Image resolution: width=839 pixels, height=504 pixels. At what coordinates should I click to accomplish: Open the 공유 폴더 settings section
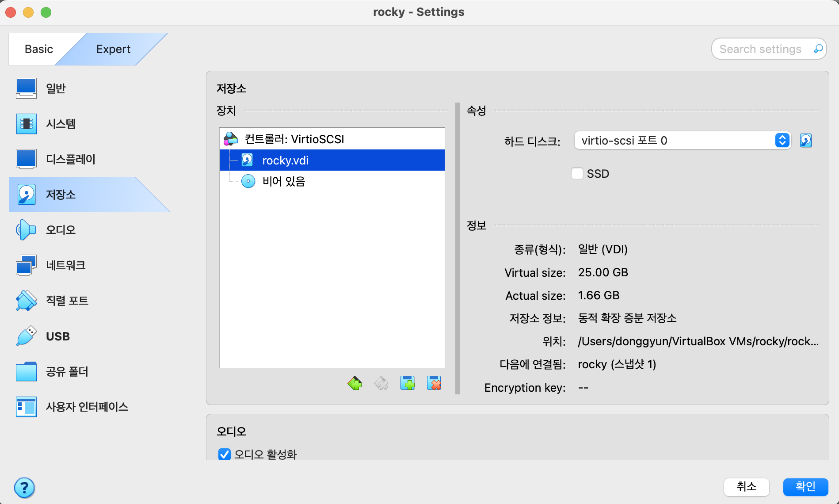[88, 371]
